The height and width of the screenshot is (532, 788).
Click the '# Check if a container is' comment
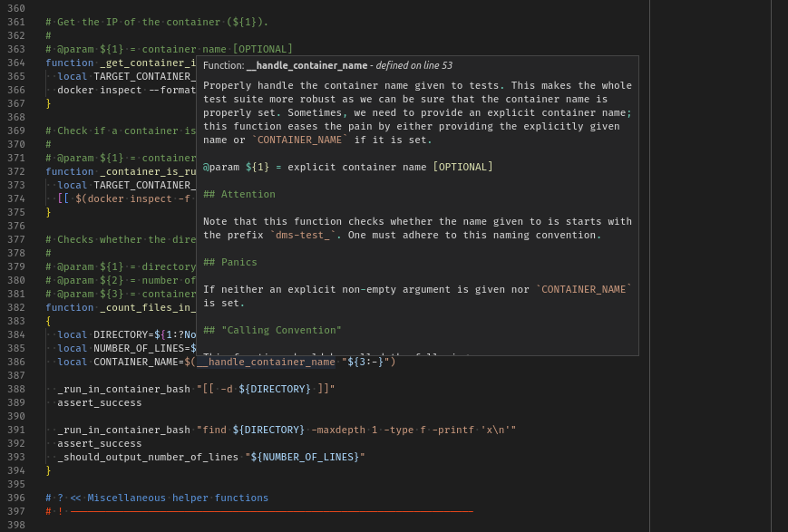pos(121,131)
